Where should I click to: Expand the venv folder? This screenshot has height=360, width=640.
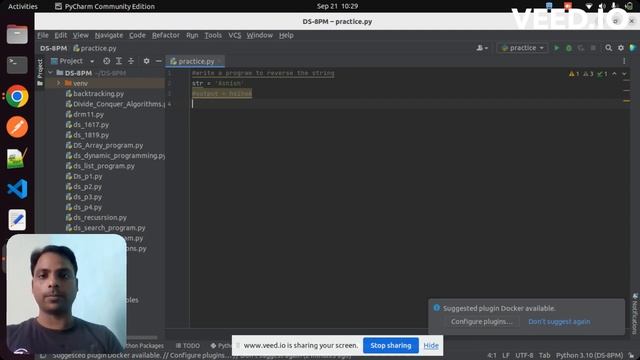[58, 83]
